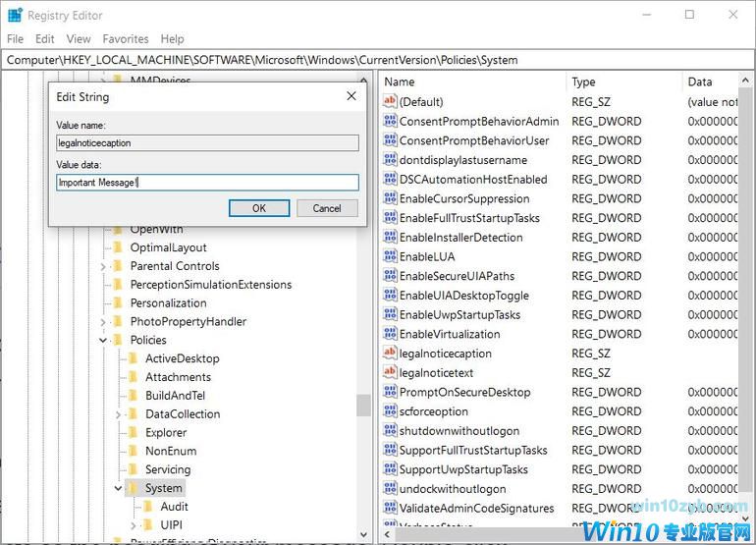Confirm Edit String with OK button
The width and height of the screenshot is (756, 545).
259,208
